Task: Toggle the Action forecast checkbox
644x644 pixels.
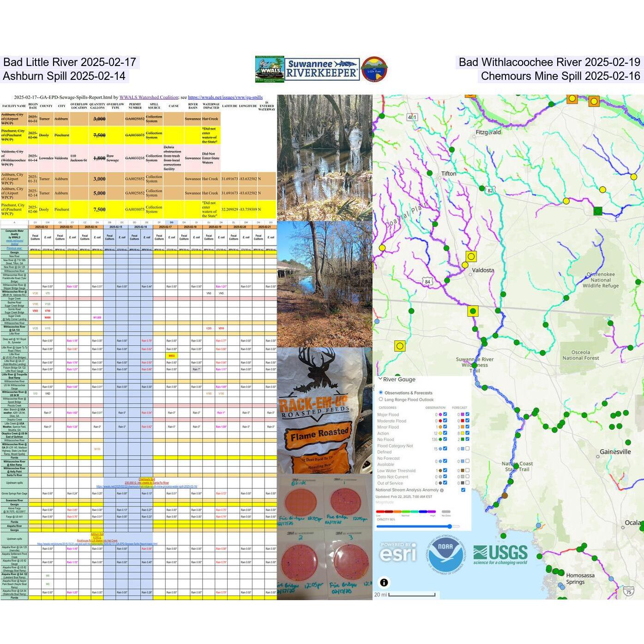Action: pos(467,433)
